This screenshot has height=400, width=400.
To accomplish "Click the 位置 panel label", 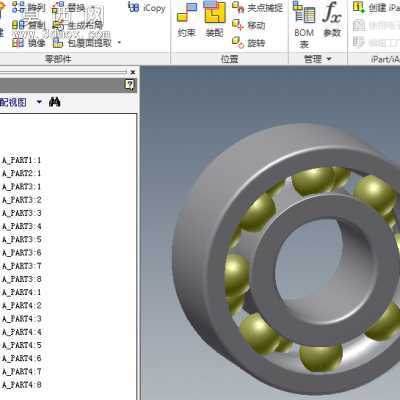I will click(x=229, y=59).
